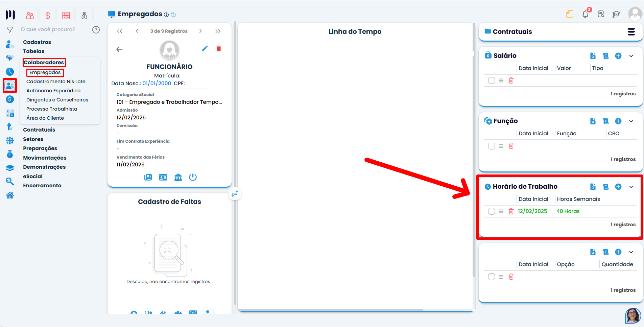Open Processo Trabalhista
This screenshot has width=644, height=327.
52,109
